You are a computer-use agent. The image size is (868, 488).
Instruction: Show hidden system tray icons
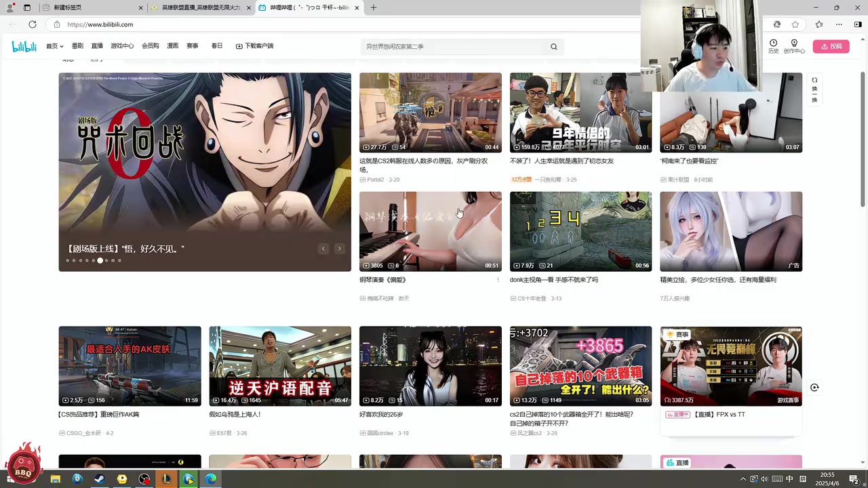tap(743, 479)
